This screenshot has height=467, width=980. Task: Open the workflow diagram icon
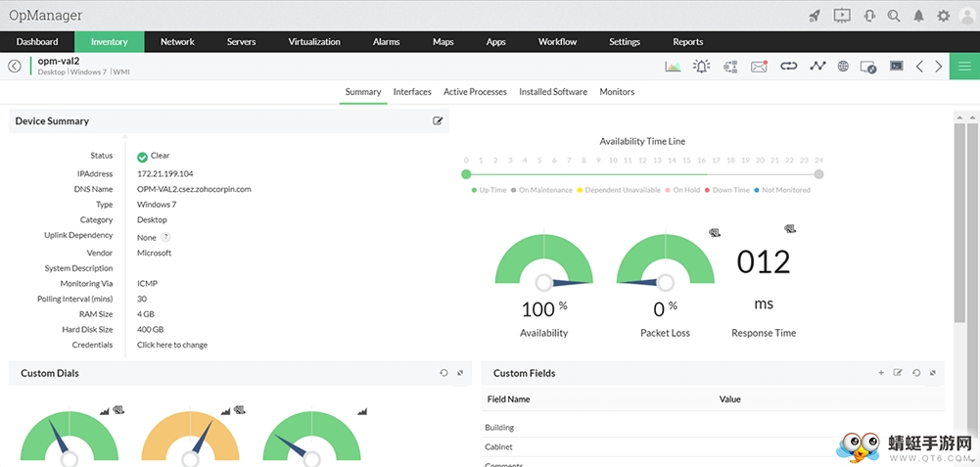730,67
